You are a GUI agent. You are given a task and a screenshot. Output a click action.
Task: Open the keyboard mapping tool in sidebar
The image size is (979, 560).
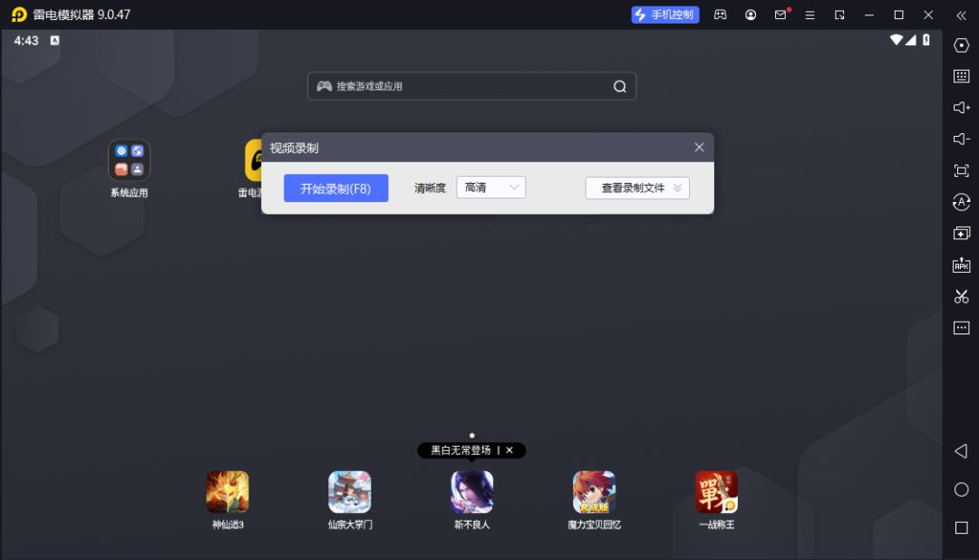(961, 76)
